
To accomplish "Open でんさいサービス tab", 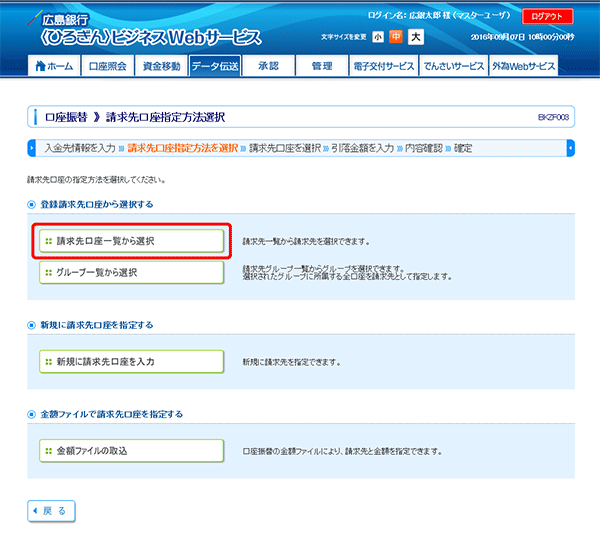I will pos(453,66).
